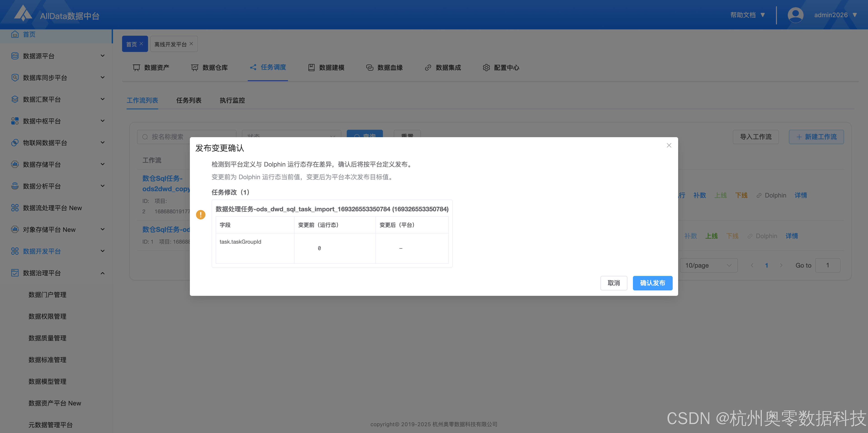The width and height of the screenshot is (868, 433).
Task: Click the magnifier icon in the search box
Action: coord(145,137)
